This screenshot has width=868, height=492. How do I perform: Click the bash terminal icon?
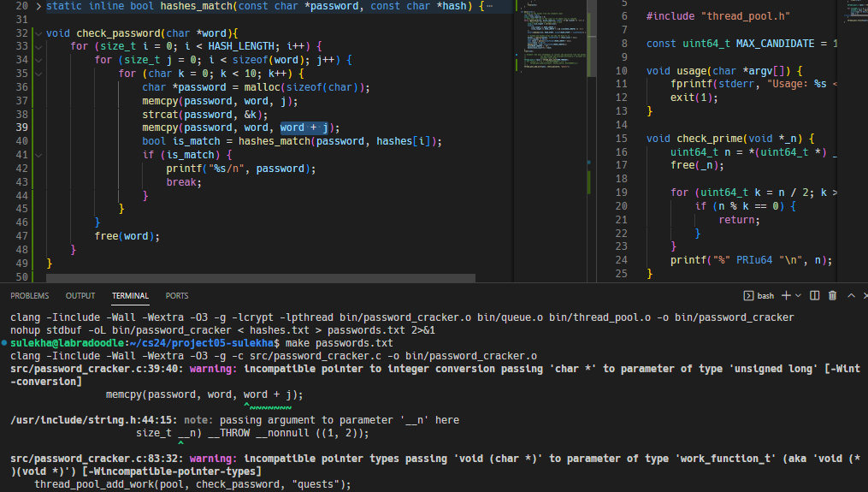click(x=748, y=295)
